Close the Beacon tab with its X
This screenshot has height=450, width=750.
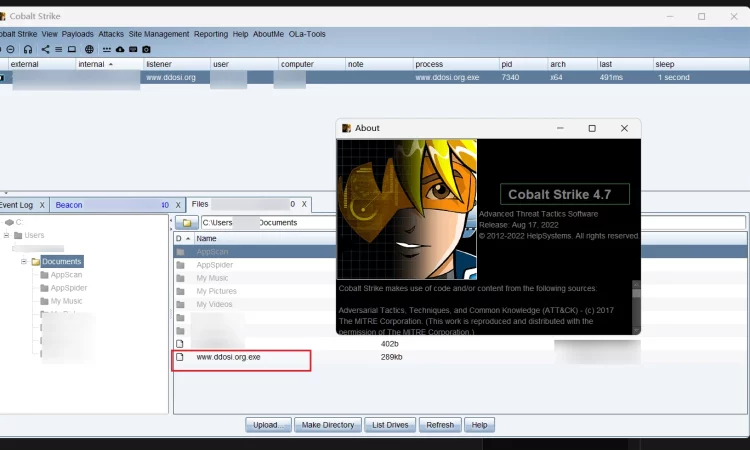(x=178, y=205)
